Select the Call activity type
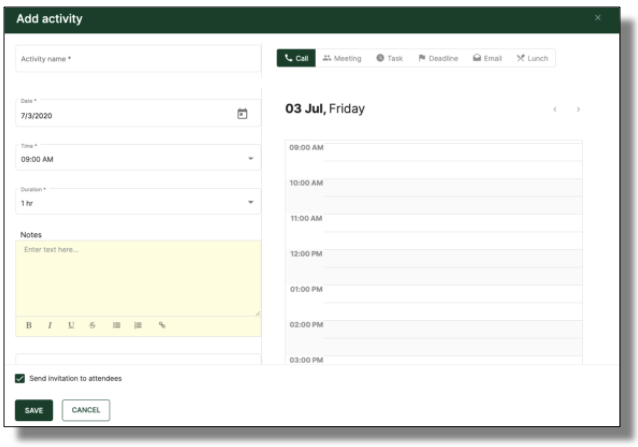Image resolution: width=638 pixels, height=447 pixels. tap(296, 58)
